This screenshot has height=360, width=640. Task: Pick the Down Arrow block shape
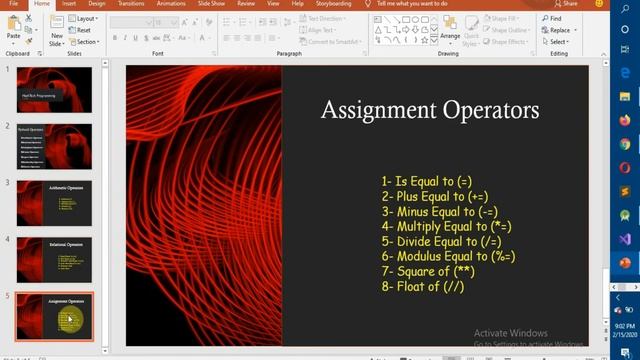(x=416, y=30)
